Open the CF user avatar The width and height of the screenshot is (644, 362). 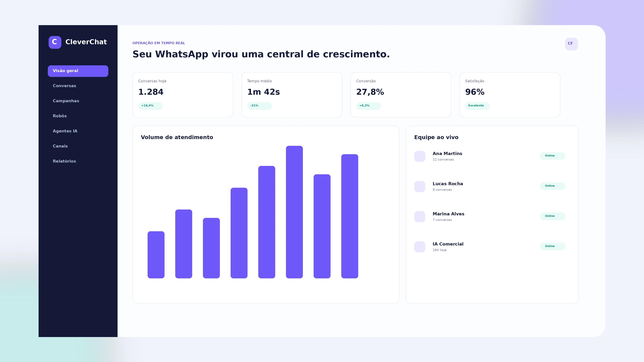tap(571, 44)
